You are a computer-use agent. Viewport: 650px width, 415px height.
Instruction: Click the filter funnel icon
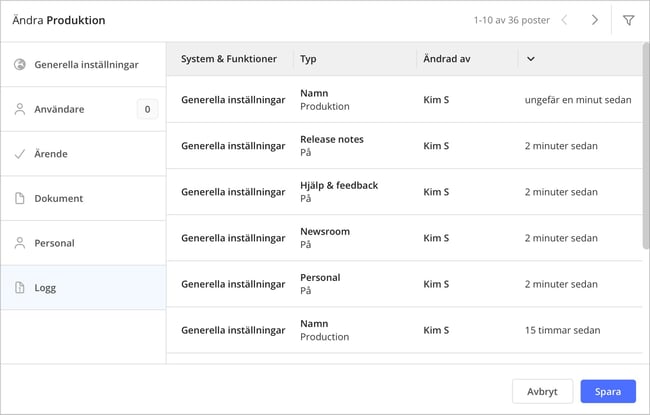click(x=628, y=20)
